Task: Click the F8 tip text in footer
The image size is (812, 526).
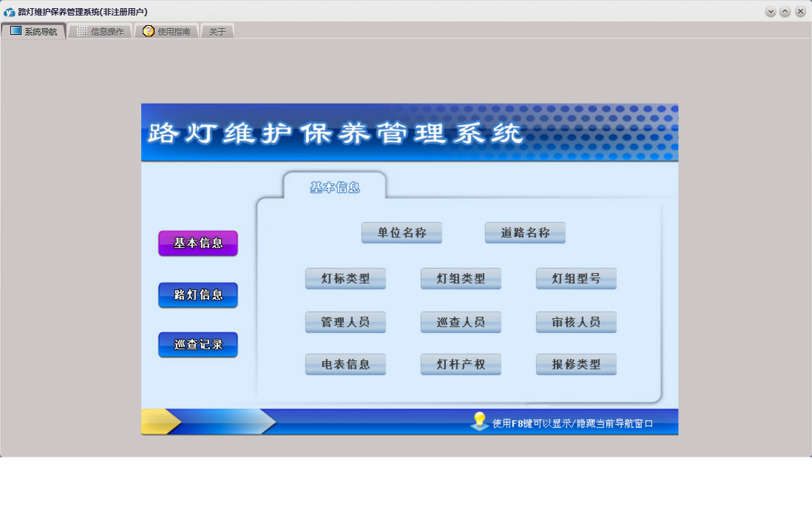Action: pyautogui.click(x=572, y=423)
